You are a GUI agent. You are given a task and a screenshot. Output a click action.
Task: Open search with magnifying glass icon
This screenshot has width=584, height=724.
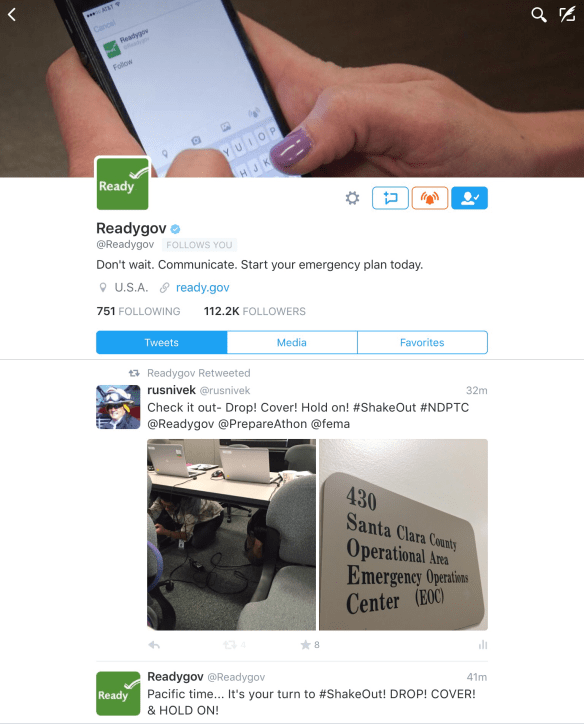coord(538,15)
